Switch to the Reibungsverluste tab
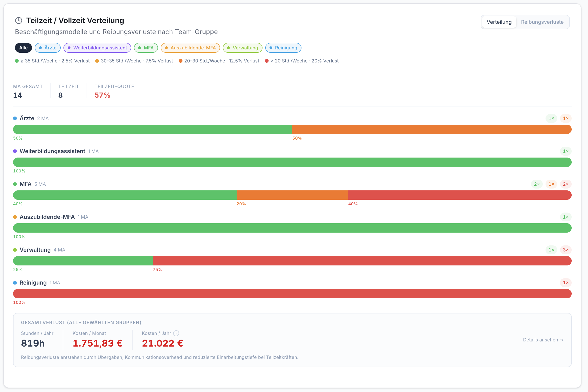This screenshot has height=392, width=588. coord(542,22)
